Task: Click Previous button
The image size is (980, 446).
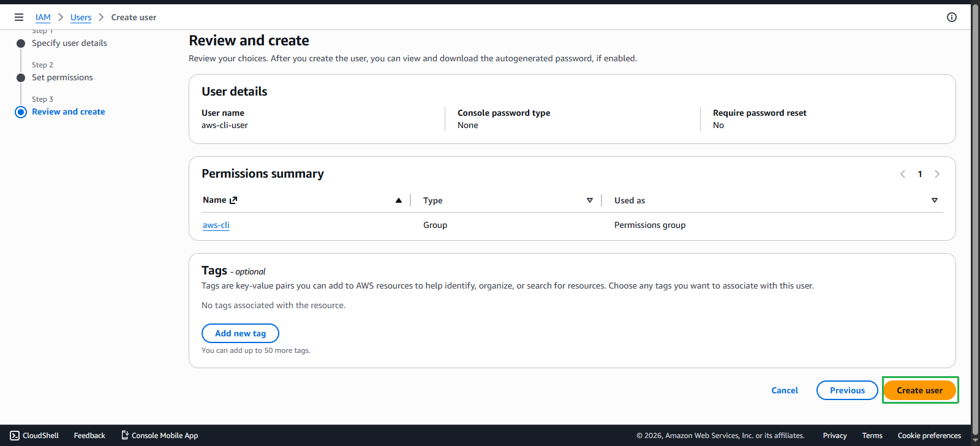Action: [847, 390]
